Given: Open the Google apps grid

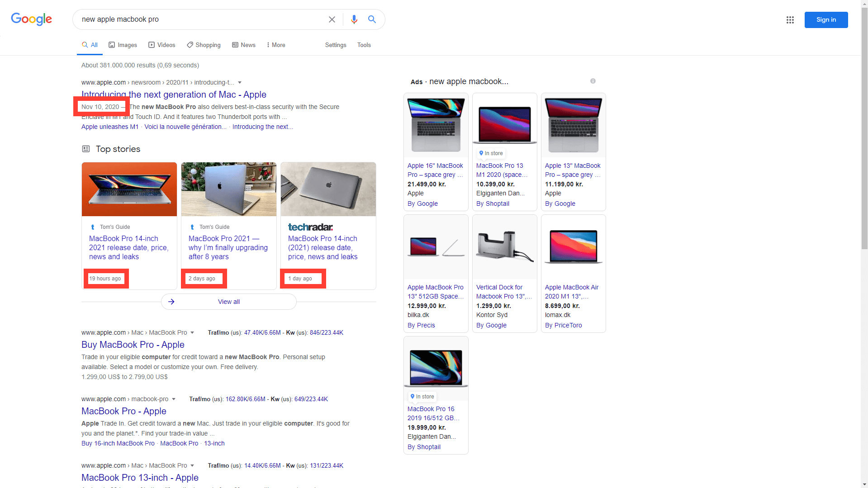Looking at the screenshot, I should [x=790, y=20].
